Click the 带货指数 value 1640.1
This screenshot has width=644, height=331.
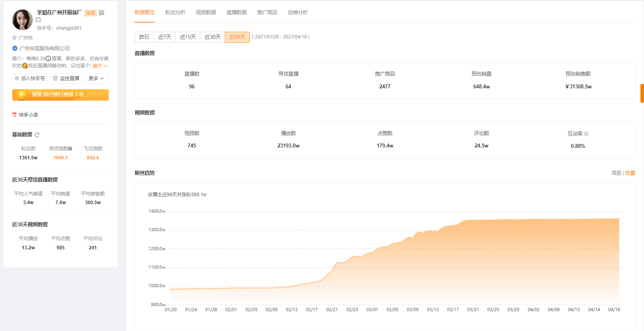[x=61, y=158]
